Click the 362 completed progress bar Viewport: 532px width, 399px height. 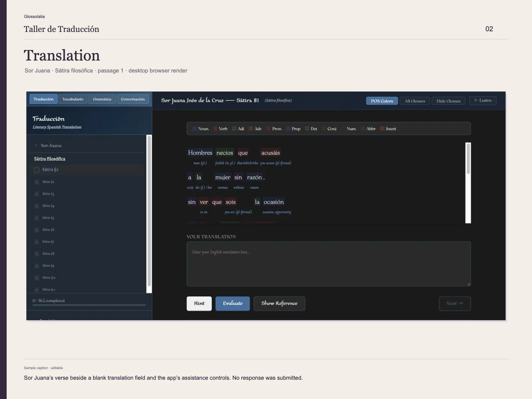point(89,305)
